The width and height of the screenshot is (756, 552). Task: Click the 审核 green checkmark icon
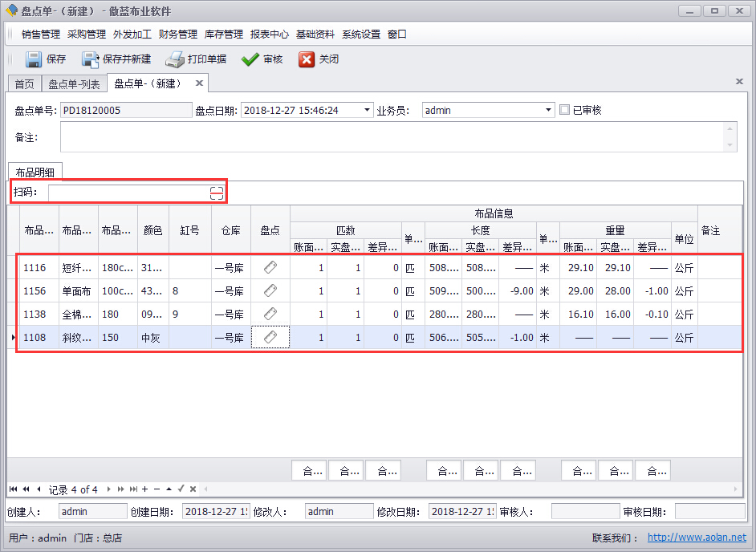pos(250,59)
